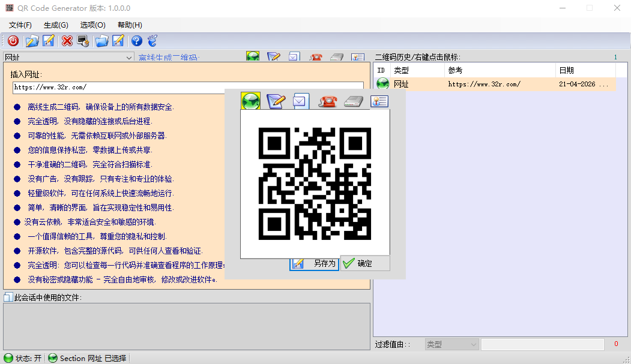
Task: Click the 参考 column header
Action: click(x=500, y=70)
